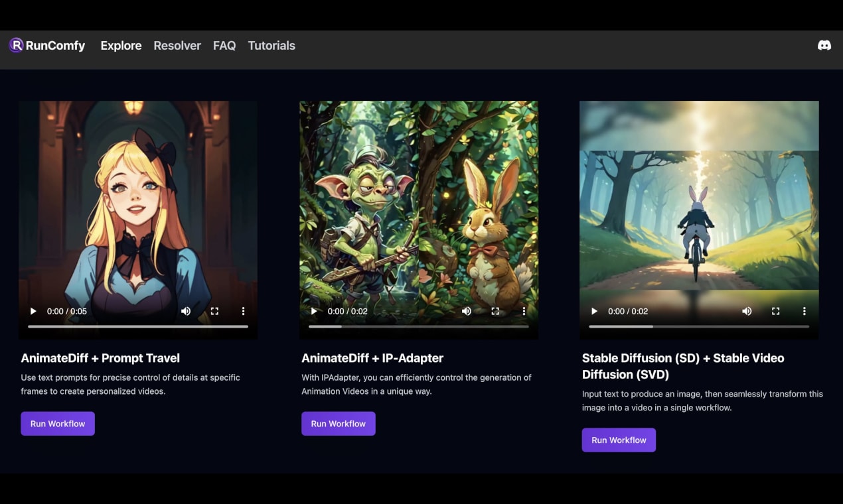The image size is (843, 504).
Task: Open the Tutorials nav item
Action: (271, 46)
